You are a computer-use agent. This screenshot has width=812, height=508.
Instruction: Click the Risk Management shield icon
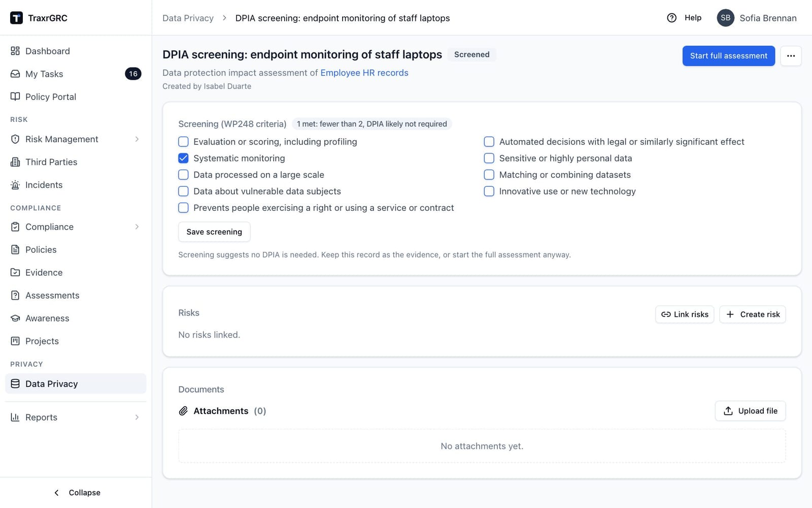(15, 139)
